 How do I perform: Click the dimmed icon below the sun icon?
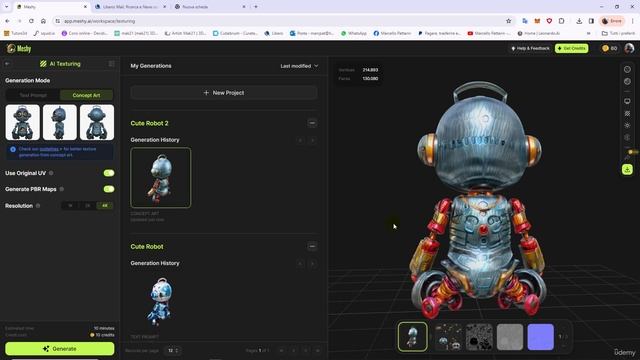627,138
